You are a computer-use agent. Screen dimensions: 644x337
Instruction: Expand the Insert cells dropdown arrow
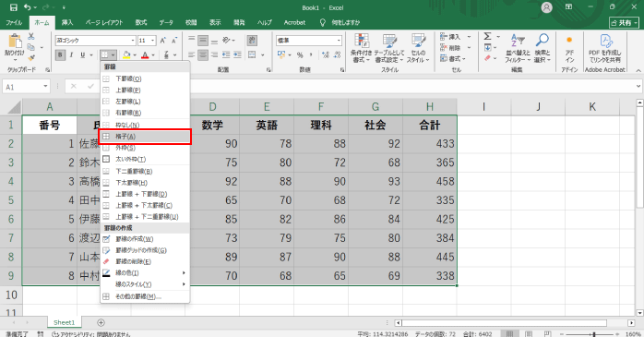(469, 37)
